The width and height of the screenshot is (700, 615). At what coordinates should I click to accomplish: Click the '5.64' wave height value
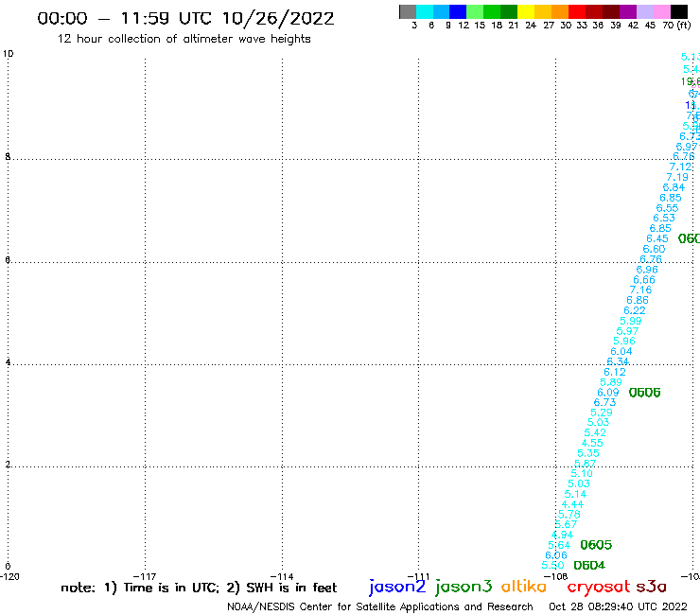tap(559, 545)
